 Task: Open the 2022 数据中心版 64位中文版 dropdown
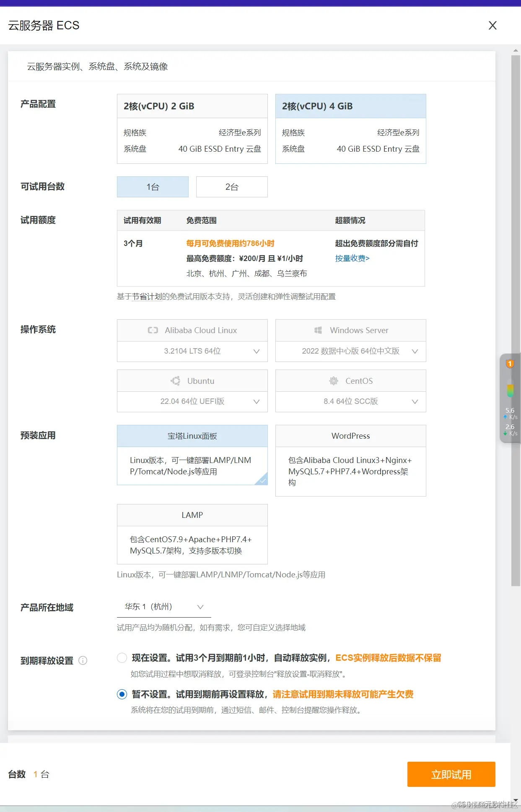(351, 351)
